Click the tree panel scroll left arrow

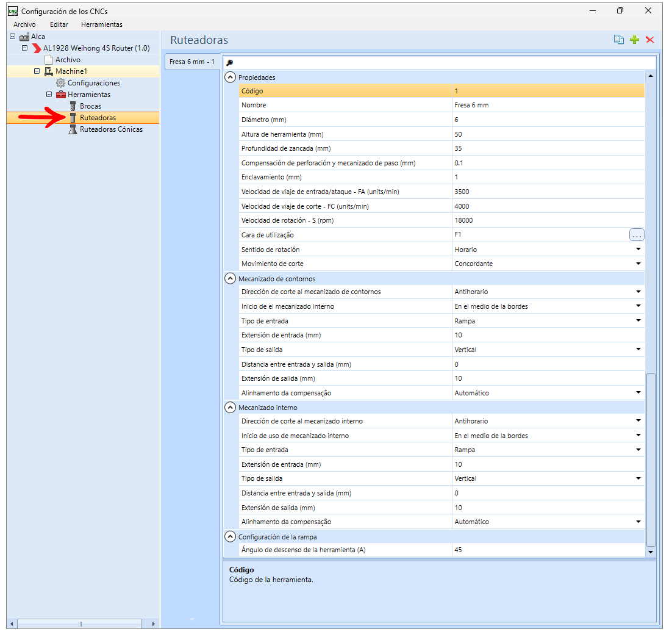pos(12,624)
